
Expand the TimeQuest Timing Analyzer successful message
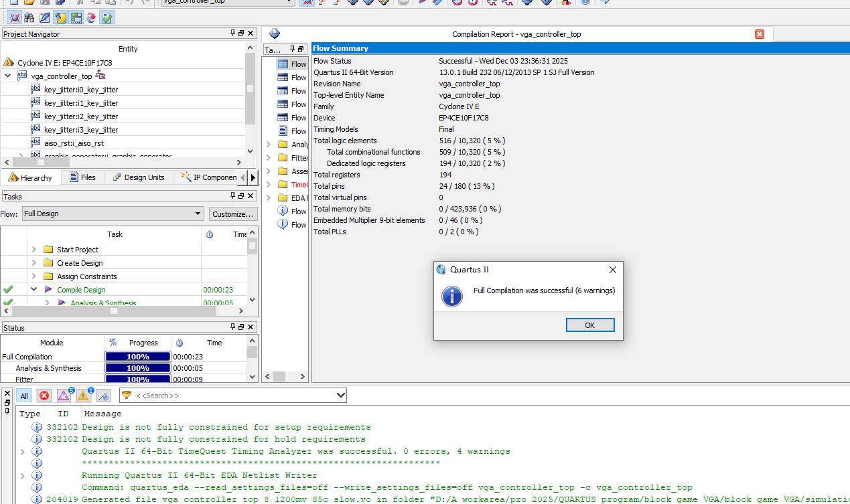point(23,451)
